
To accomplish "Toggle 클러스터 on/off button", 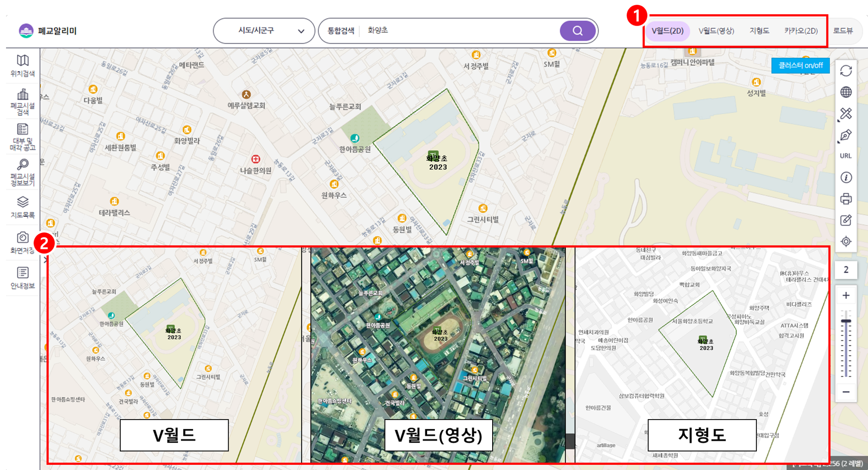I will click(800, 66).
